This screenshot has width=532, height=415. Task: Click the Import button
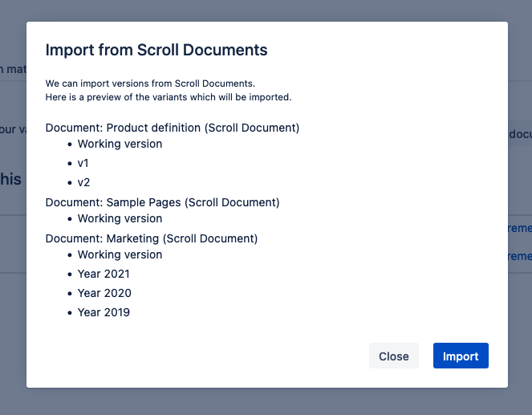pos(461,356)
